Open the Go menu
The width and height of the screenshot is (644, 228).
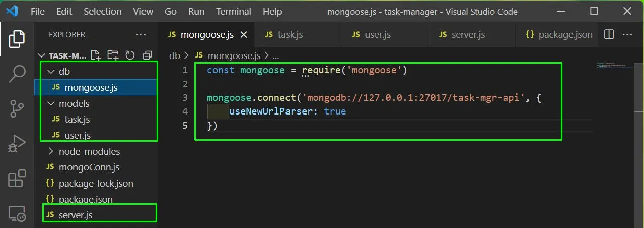click(171, 11)
